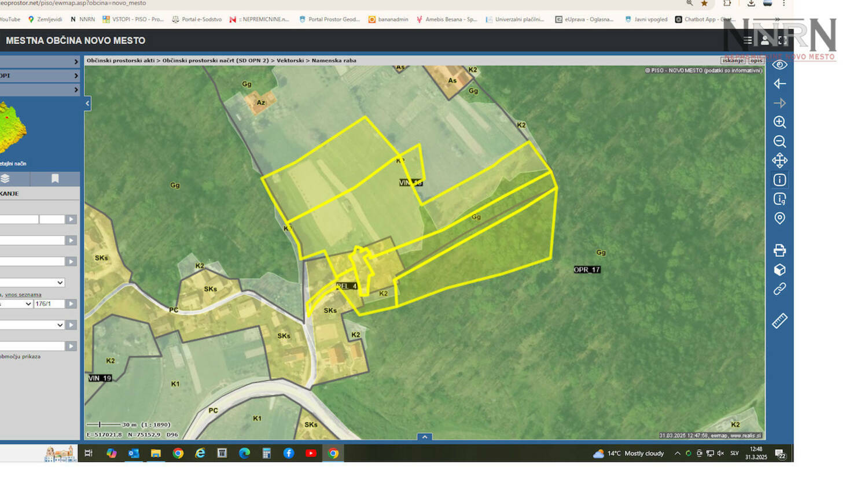The height and width of the screenshot is (488, 868).
Task: Select the locate pin tool
Action: tap(779, 219)
